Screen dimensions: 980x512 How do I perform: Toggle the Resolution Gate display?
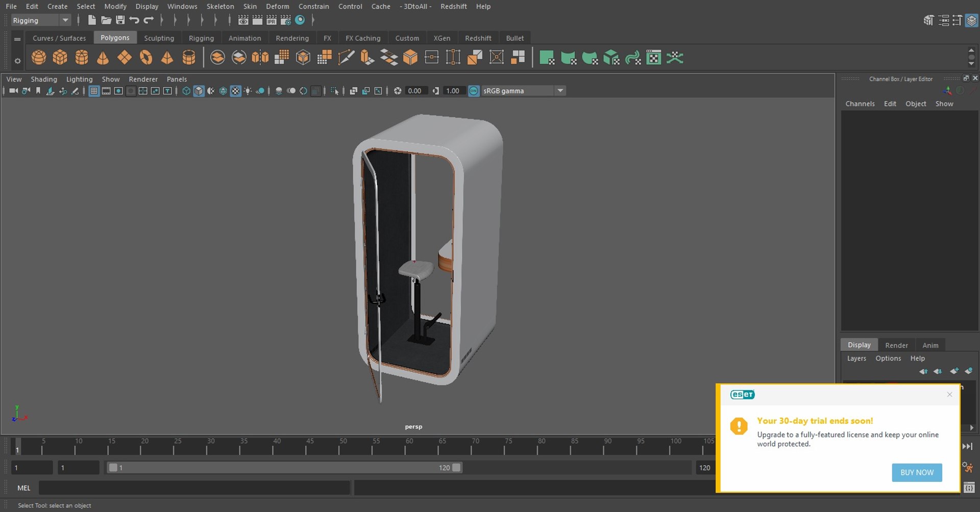point(118,91)
